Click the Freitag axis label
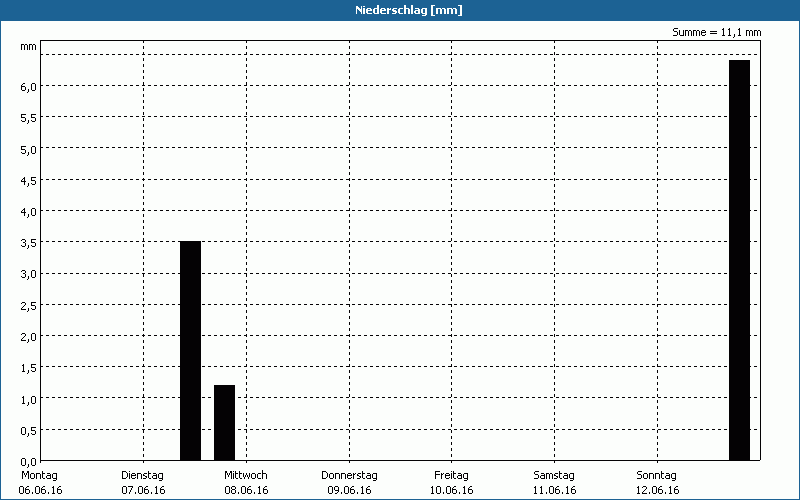The width and height of the screenshot is (800, 500). pyautogui.click(x=451, y=476)
